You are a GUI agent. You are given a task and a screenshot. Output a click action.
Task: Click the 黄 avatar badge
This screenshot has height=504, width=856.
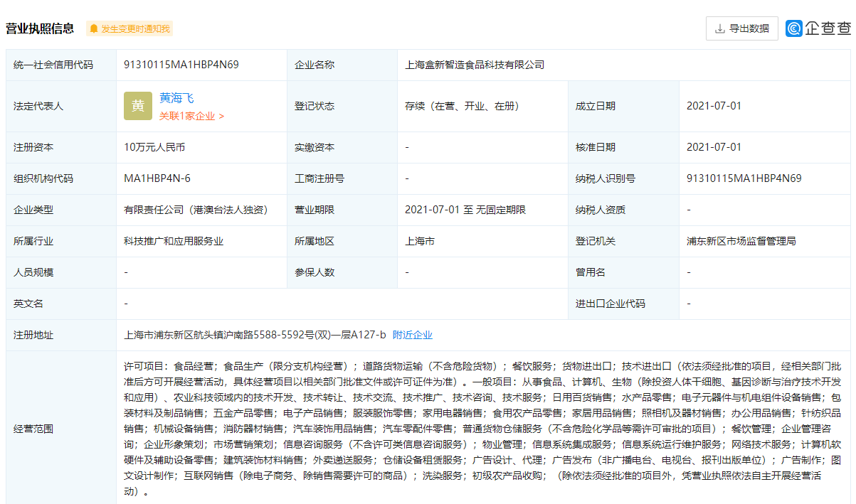[x=137, y=106]
